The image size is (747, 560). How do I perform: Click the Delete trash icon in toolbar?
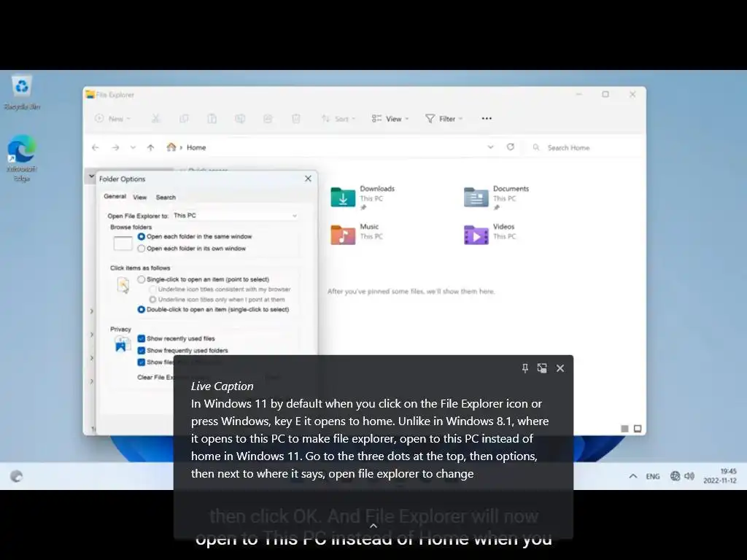296,119
